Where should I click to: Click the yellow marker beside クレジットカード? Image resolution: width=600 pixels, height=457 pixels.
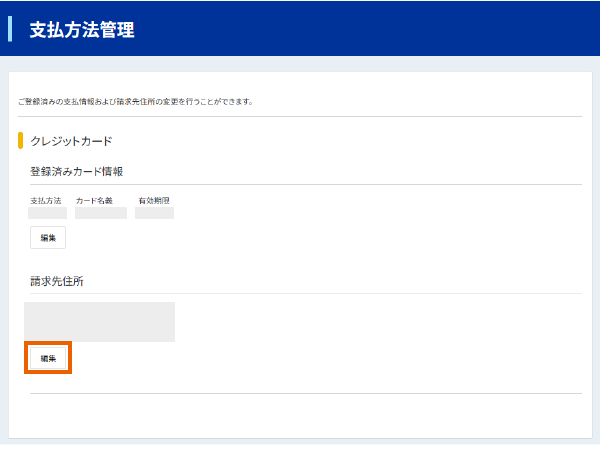21,141
